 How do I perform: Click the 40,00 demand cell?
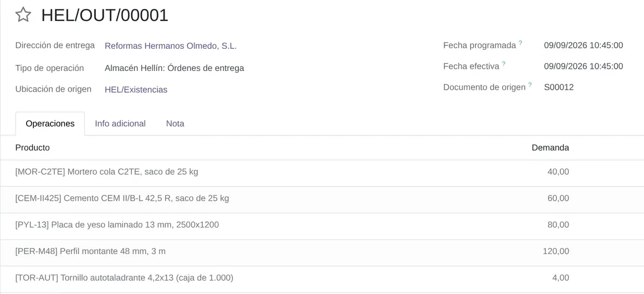(558, 172)
